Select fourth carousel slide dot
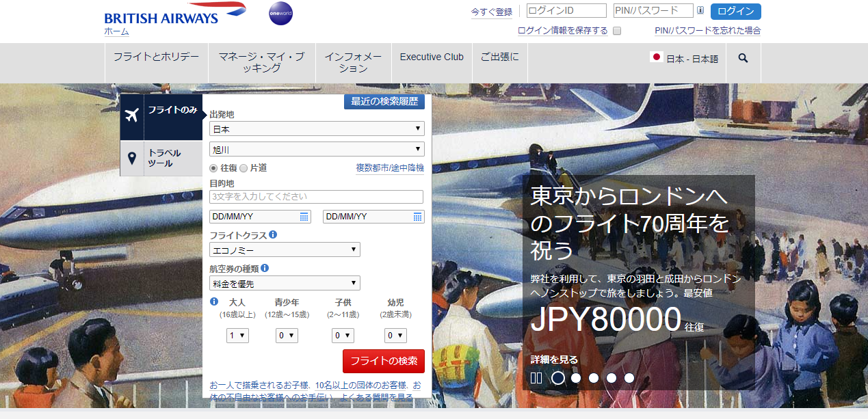 [611, 378]
